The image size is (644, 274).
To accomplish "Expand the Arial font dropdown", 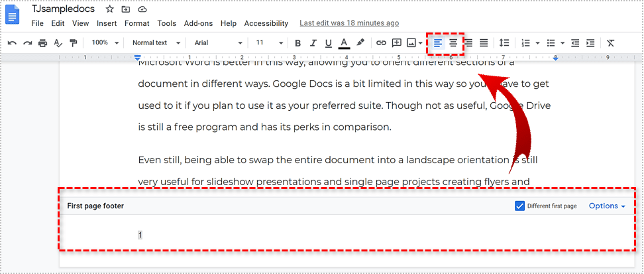I will (x=218, y=43).
